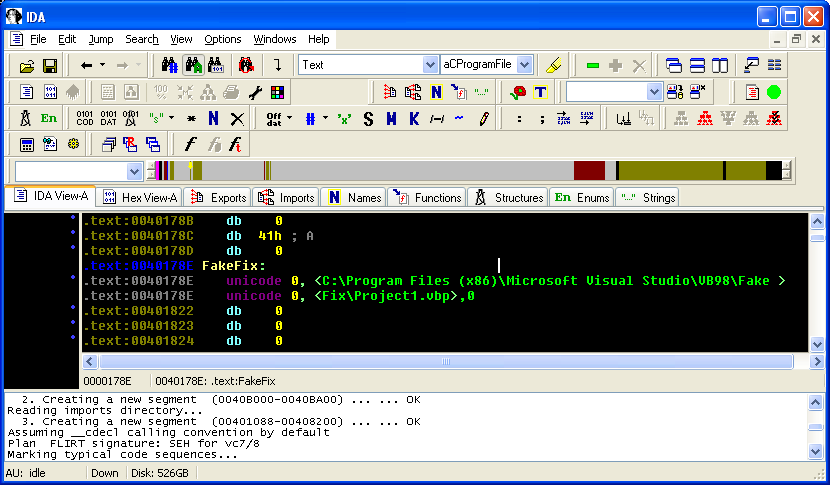Open the navigation band combo box
This screenshot has width=830, height=485.
coord(78,171)
